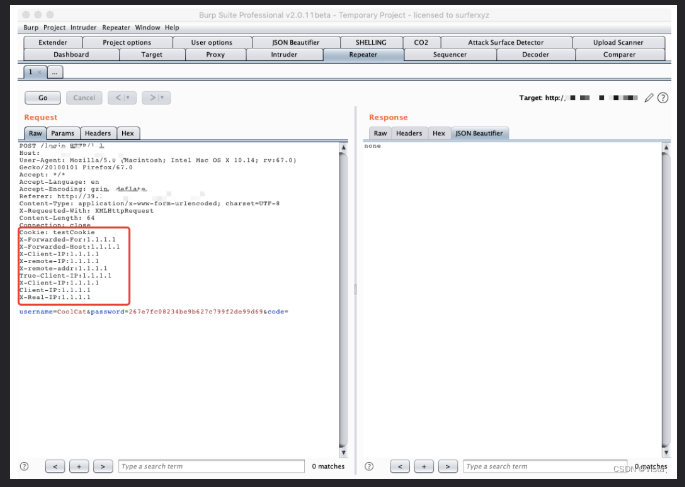Image resolution: width=685 pixels, height=487 pixels.
Task: Focus the response search term field
Action: 545,466
